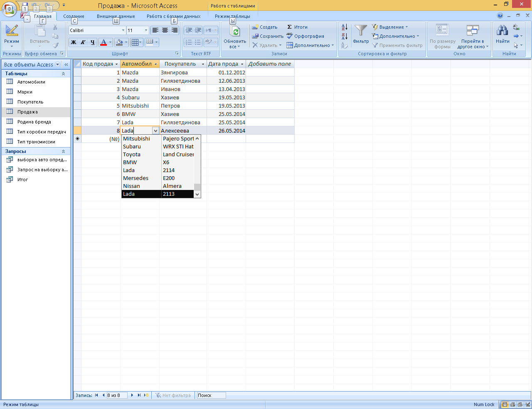532x409 pixels.
Task: Open the Итог query
Action: click(x=22, y=180)
